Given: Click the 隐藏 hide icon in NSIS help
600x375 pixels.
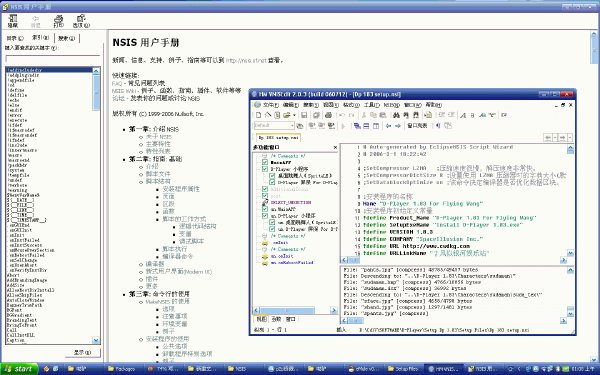Looking at the screenshot, I should pyautogui.click(x=13, y=21).
